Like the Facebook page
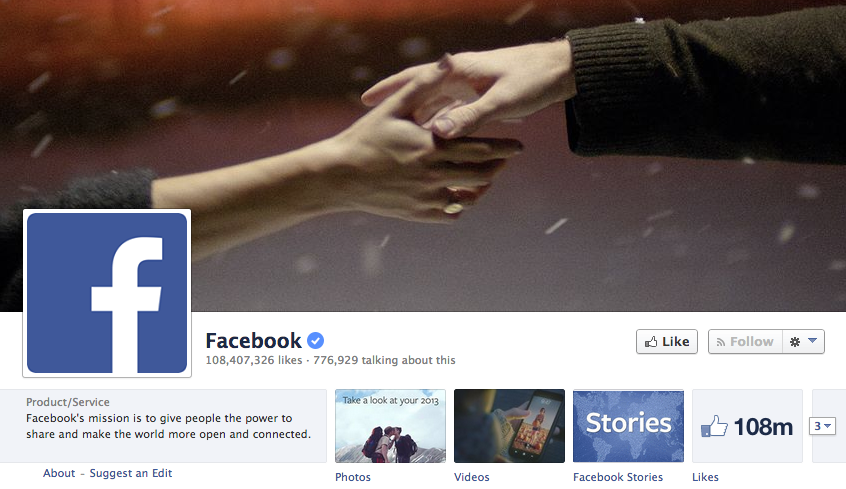Viewport: 846px width, 489px height. pos(667,342)
